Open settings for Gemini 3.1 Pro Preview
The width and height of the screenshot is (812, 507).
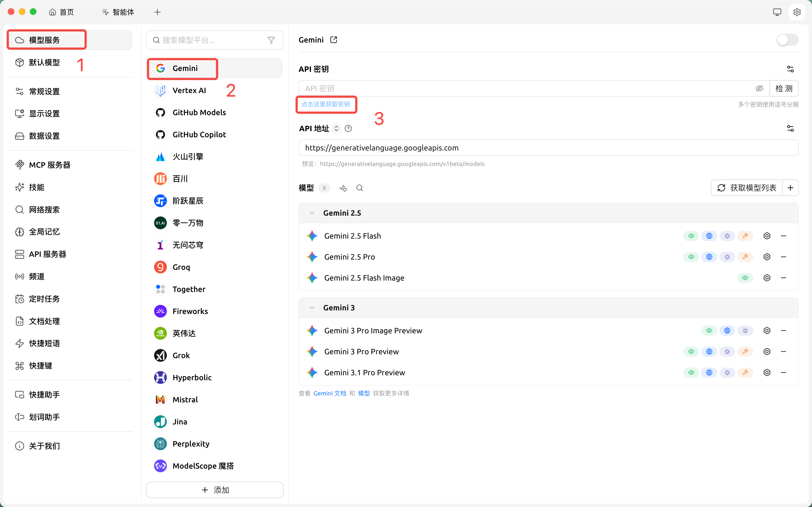pos(767,373)
